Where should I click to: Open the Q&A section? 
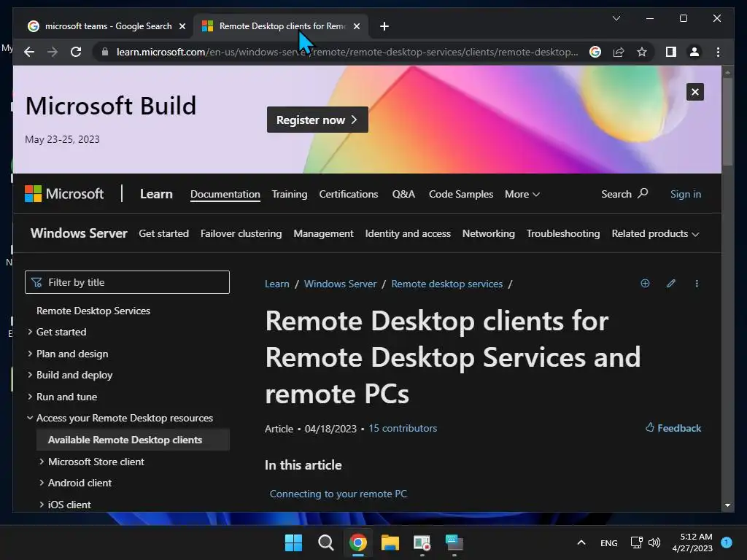click(403, 194)
